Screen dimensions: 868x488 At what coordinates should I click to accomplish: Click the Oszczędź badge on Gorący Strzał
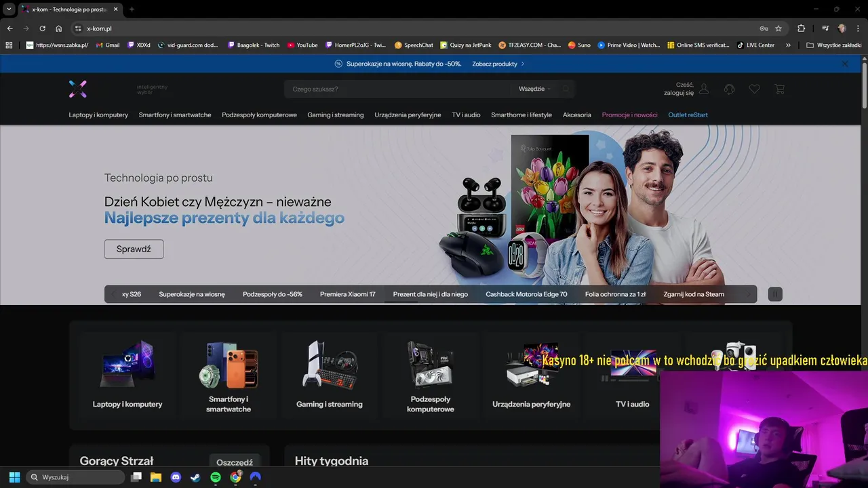click(235, 462)
